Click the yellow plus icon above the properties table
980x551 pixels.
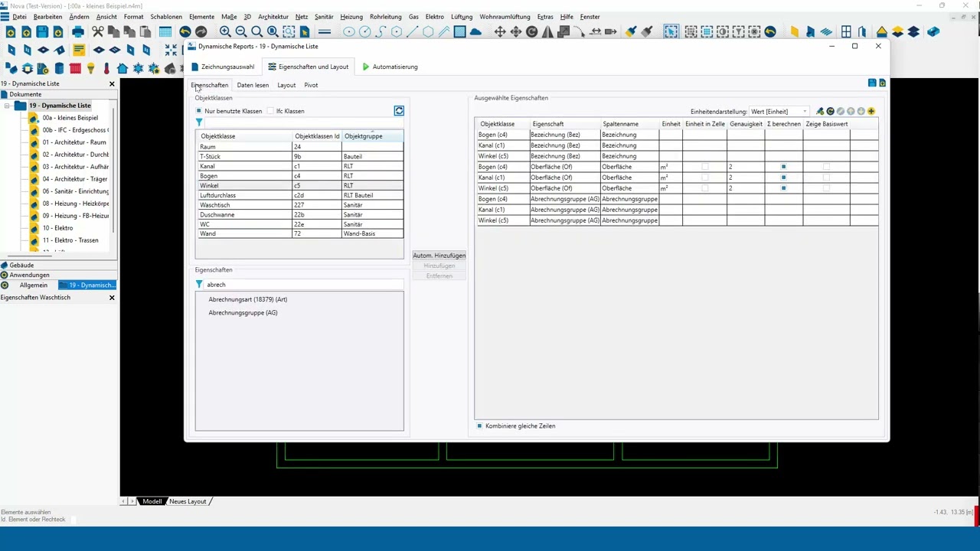pyautogui.click(x=871, y=112)
